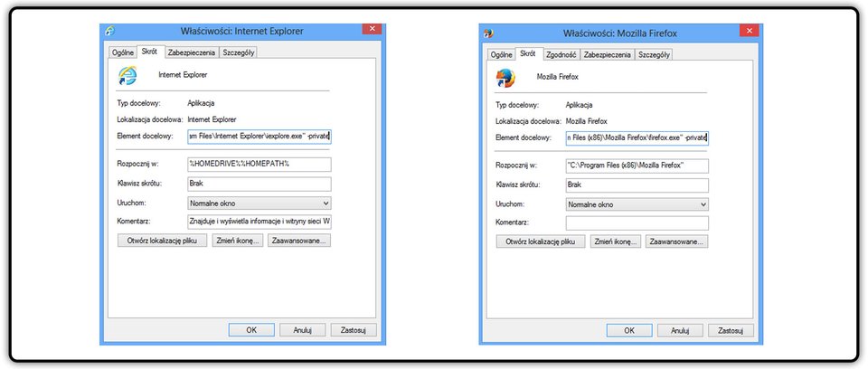Click the Mozilla Firefox name text beside icon
This screenshot has width=868, height=369.
[x=558, y=77]
